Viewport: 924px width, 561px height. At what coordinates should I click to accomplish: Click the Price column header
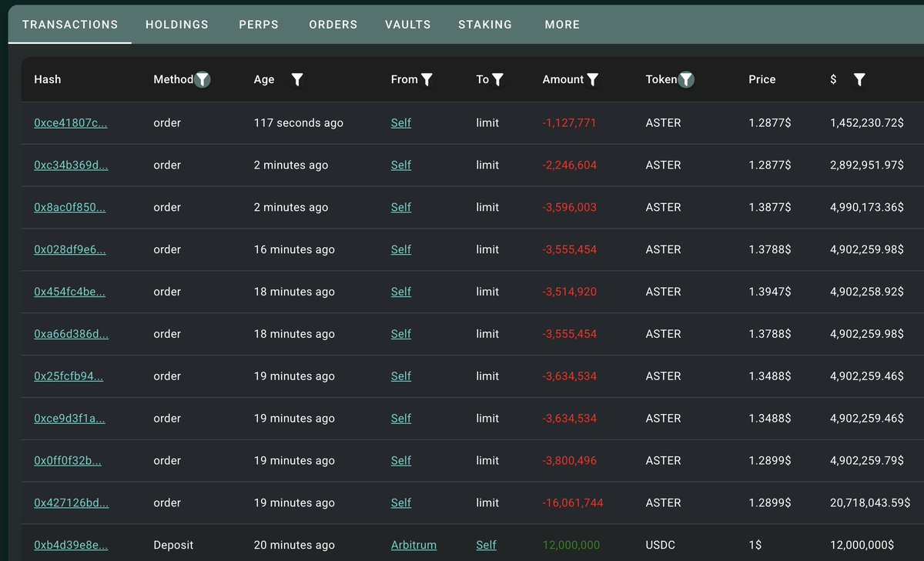click(x=762, y=79)
